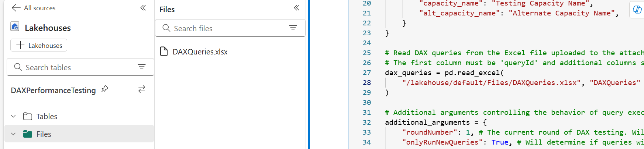Switch lakehouse using the swap arrows icon
Screen dimensions: 644x149
(142, 89)
